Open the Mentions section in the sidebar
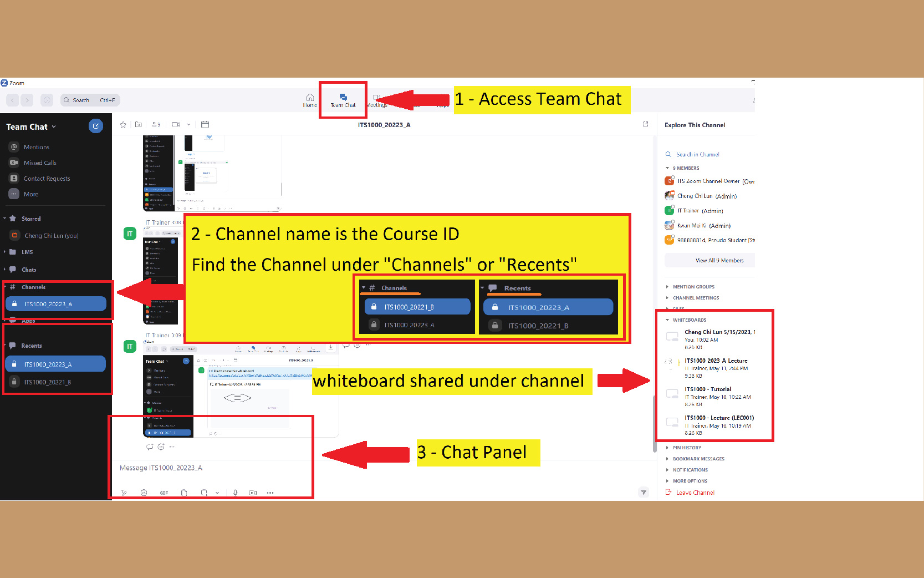The width and height of the screenshot is (924, 578). tap(35, 146)
